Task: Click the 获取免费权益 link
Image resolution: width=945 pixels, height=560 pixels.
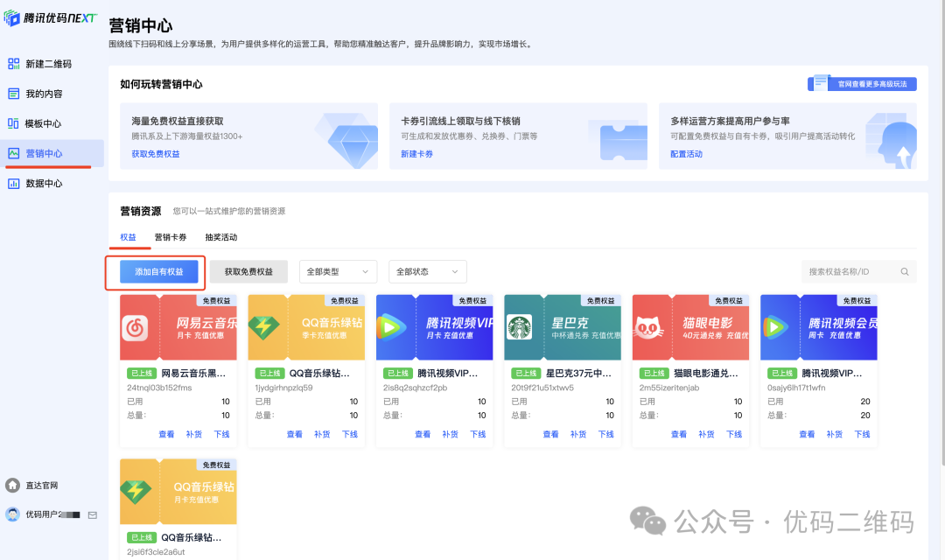Action: 156,154
